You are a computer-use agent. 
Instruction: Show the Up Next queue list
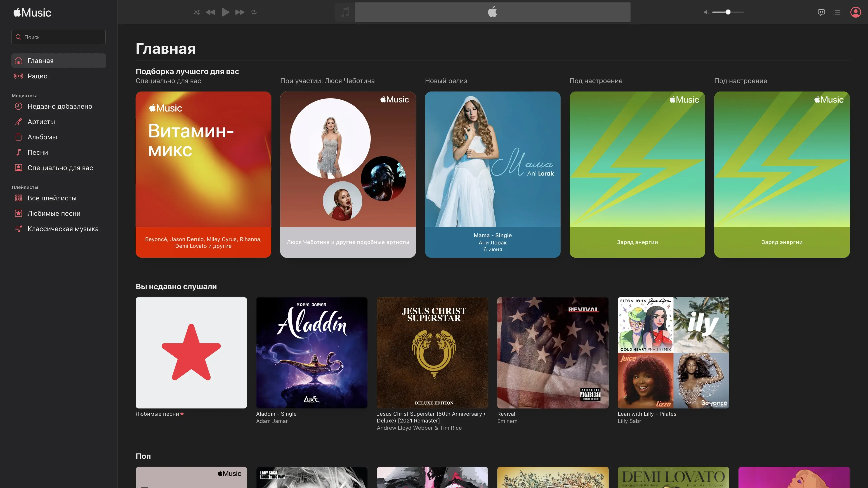837,12
